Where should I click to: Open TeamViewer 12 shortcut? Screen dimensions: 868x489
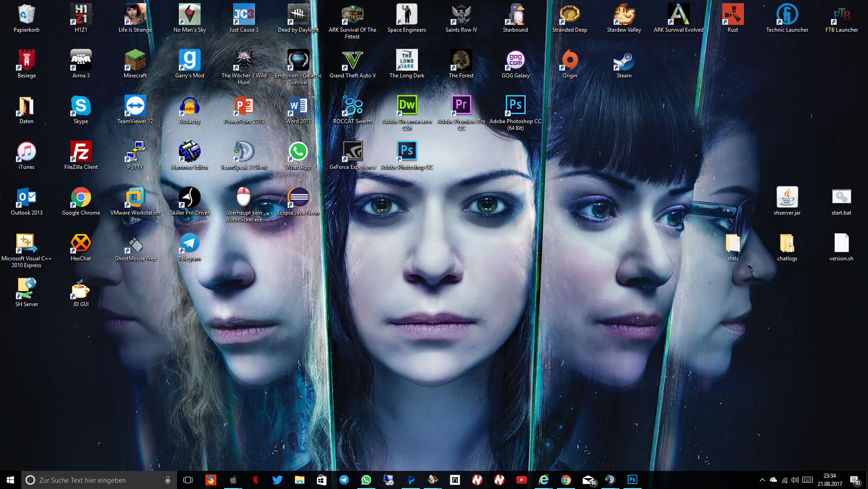tap(135, 110)
